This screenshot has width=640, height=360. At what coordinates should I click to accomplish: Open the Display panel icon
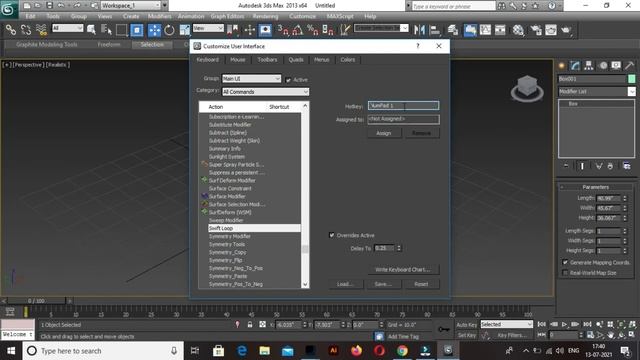tap(616, 65)
